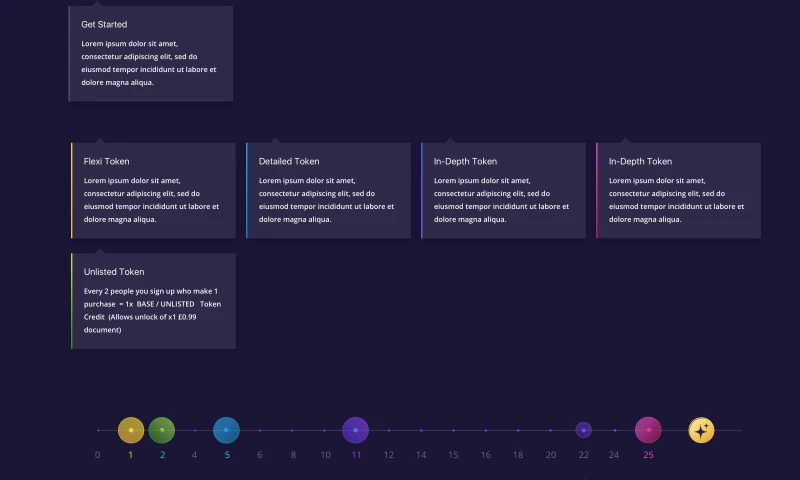Select the green bubble at step 2
Image resolution: width=800 pixels, height=480 pixels.
pyautogui.click(x=162, y=430)
